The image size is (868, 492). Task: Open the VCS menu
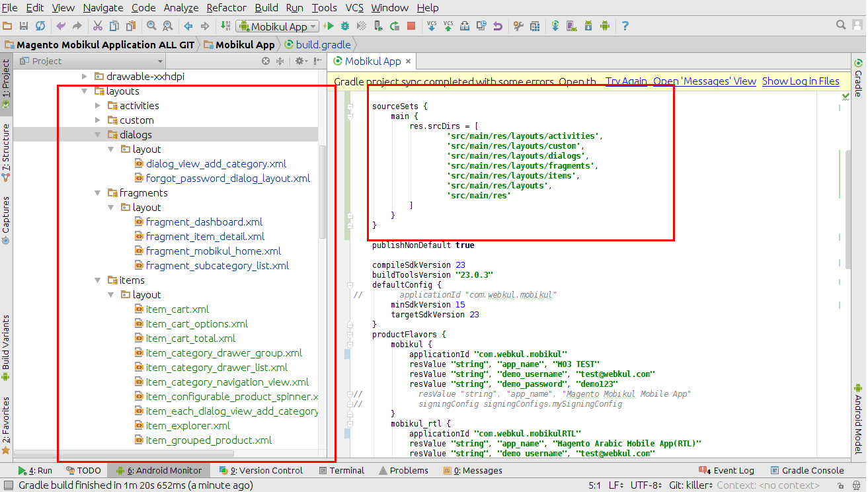354,8
